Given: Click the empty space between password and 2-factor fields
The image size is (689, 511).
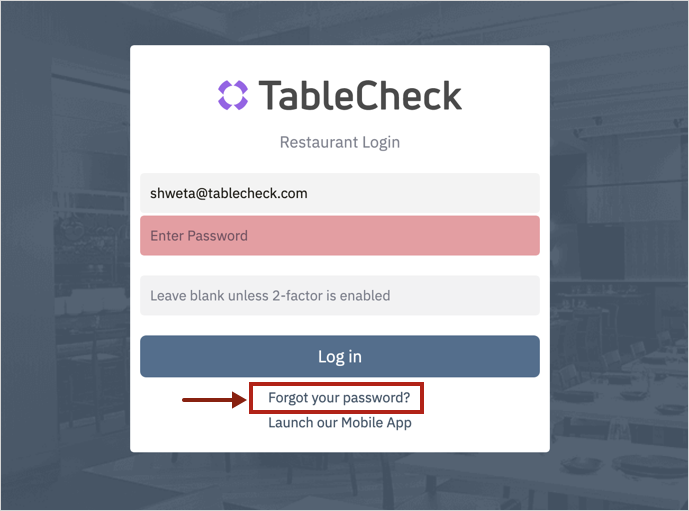Looking at the screenshot, I should click(x=340, y=265).
